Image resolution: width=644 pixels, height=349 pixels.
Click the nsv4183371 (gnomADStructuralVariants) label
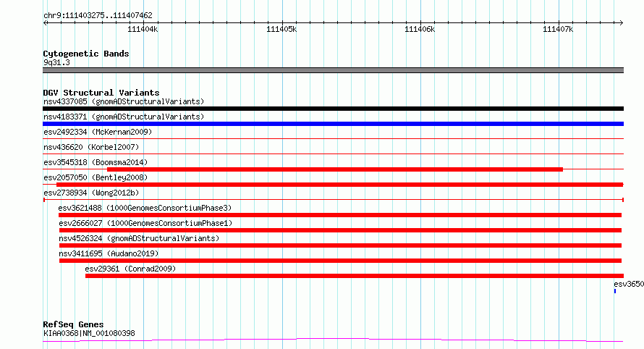click(124, 117)
